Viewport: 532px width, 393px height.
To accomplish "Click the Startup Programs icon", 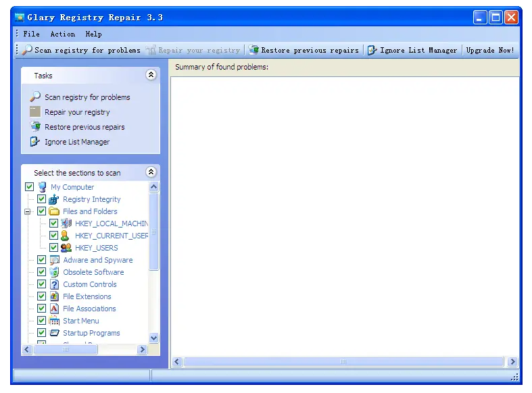I will coord(54,333).
